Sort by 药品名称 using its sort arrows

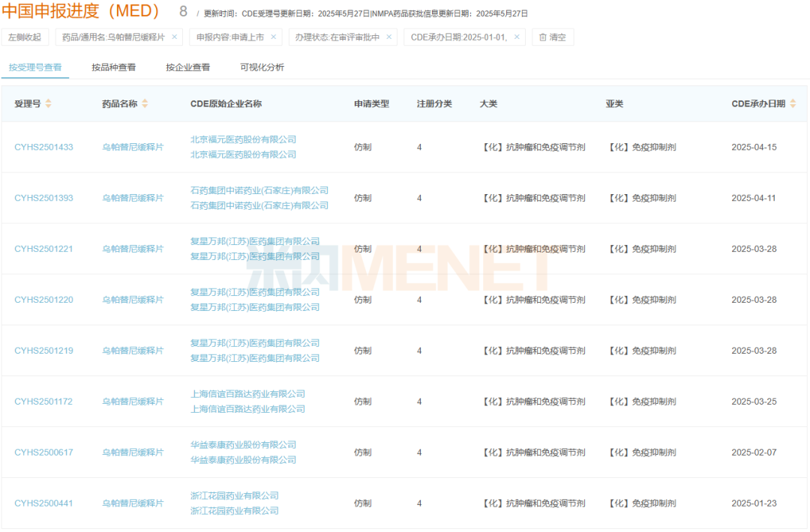click(x=145, y=103)
